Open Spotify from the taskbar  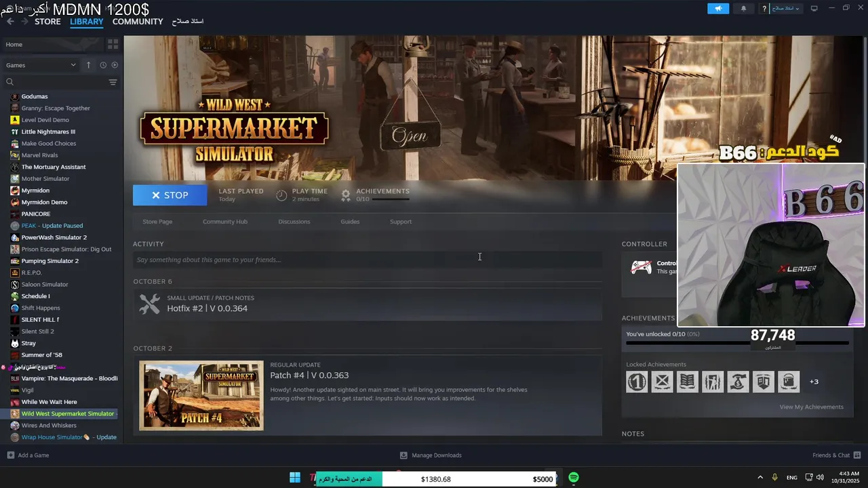(x=574, y=478)
